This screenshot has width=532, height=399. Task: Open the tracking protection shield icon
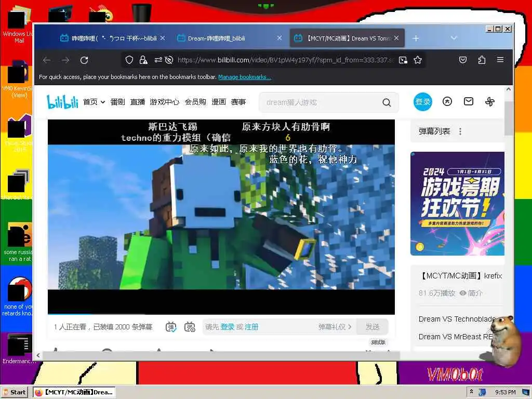(x=129, y=60)
